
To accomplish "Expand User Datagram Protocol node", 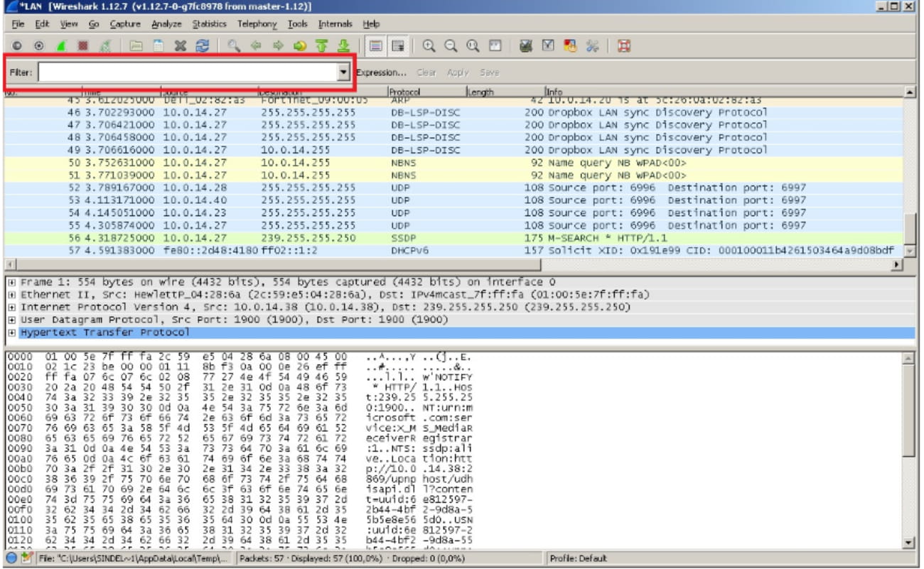I will coord(11,320).
